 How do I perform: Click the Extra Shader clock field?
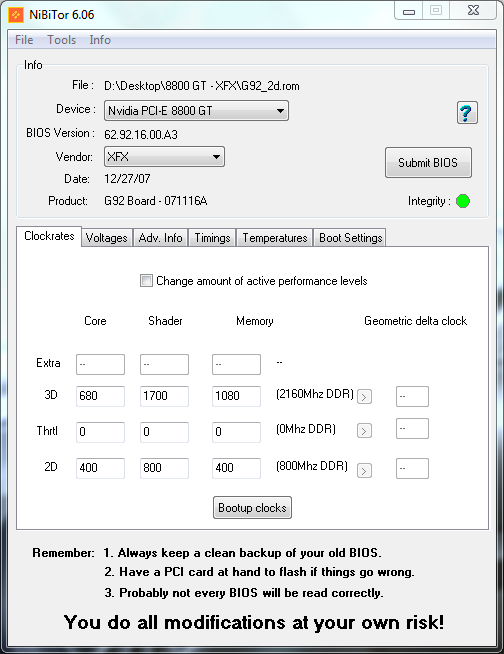point(164,364)
